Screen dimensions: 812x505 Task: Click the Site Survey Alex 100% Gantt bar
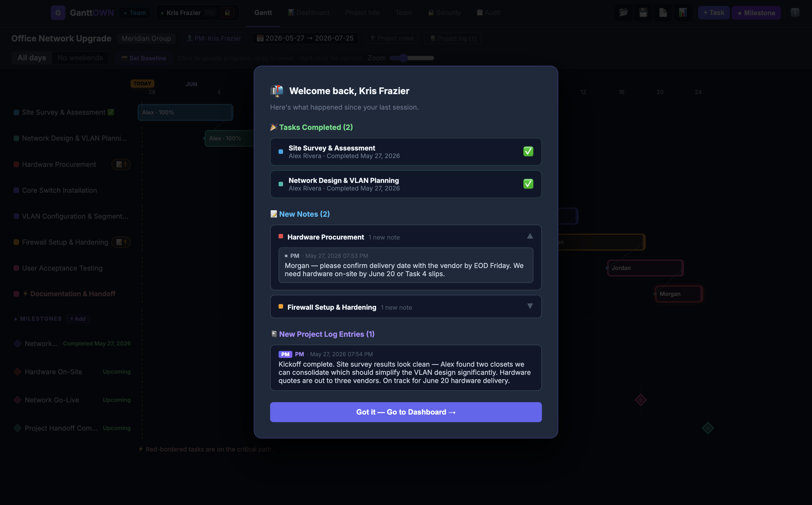coord(186,112)
